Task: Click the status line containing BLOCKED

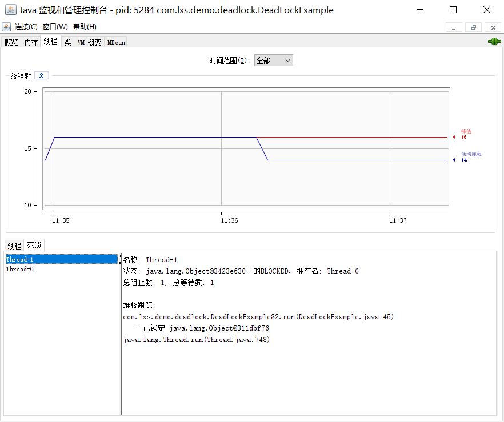Action: pyautogui.click(x=241, y=271)
